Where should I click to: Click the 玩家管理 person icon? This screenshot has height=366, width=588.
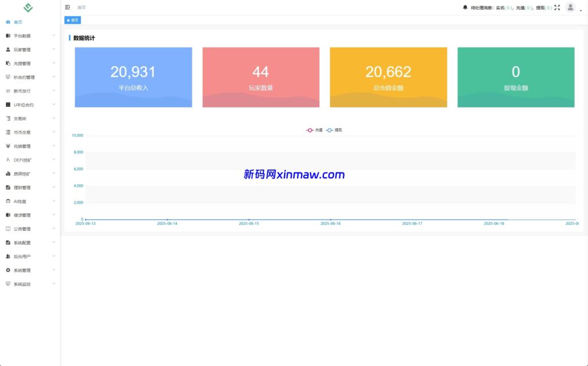pyautogui.click(x=8, y=49)
